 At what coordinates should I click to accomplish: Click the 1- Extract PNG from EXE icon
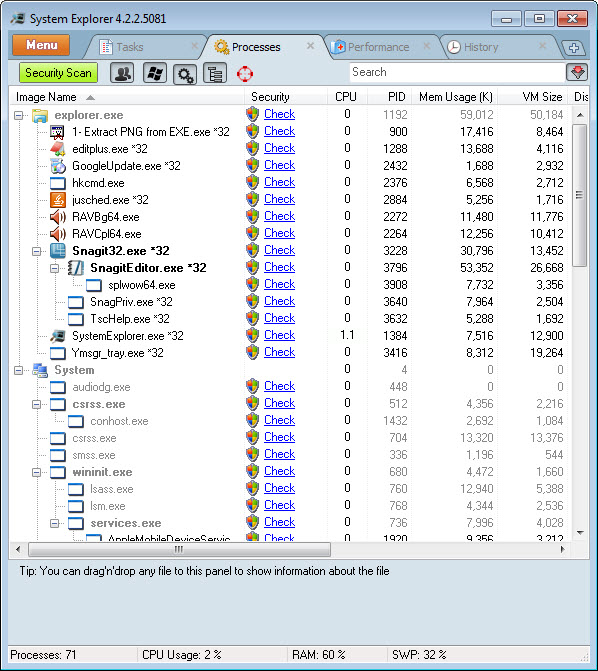58,132
